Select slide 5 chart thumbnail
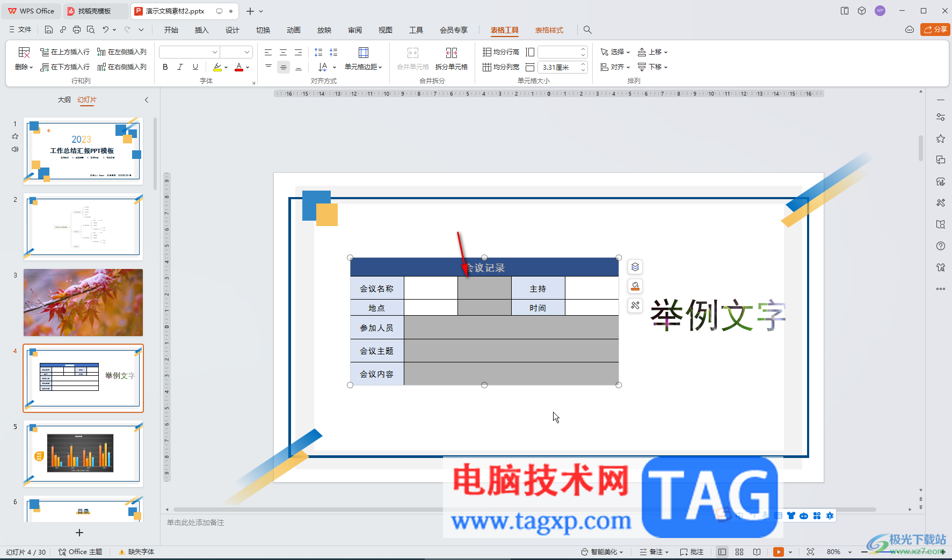Image resolution: width=952 pixels, height=560 pixels. tap(83, 454)
